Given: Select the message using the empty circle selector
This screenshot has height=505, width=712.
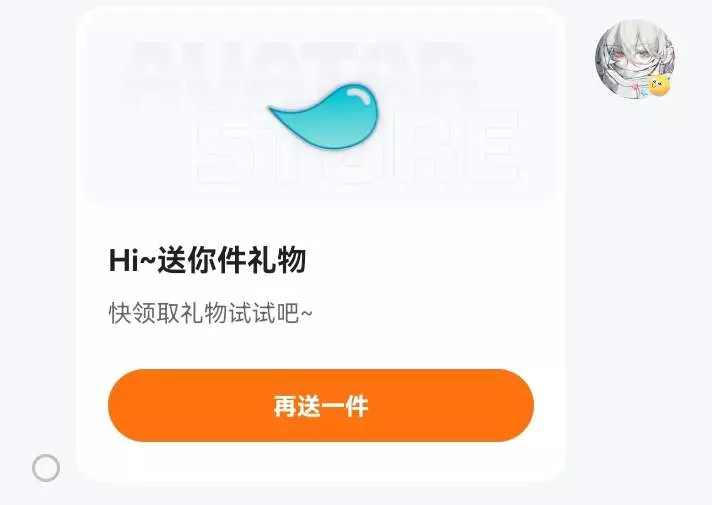Looking at the screenshot, I should 46,468.
